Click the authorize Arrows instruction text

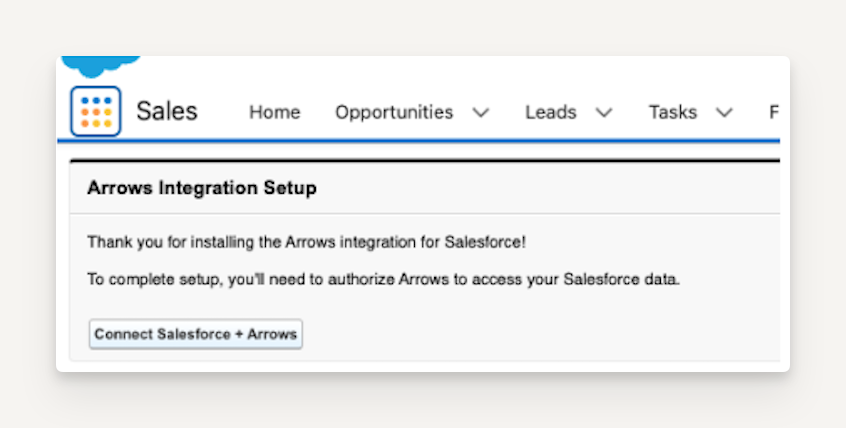(x=383, y=279)
